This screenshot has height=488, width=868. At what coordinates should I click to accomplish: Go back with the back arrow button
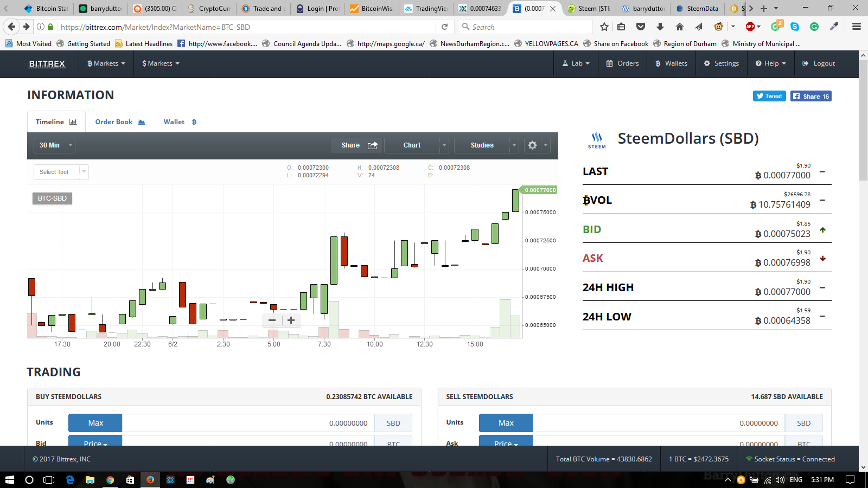coord(11,27)
